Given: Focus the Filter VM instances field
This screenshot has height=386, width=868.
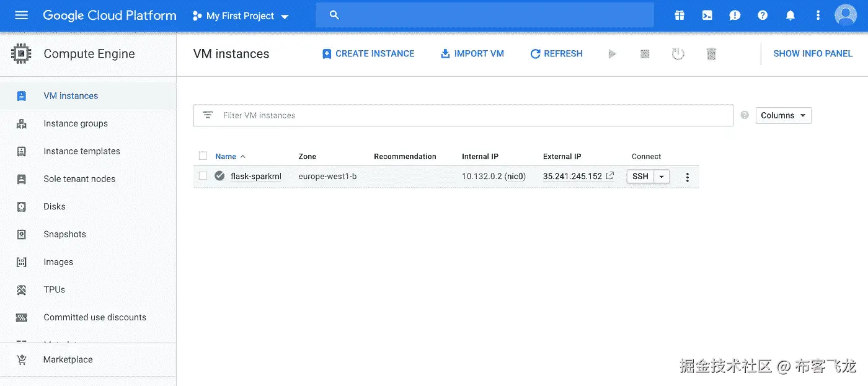Looking at the screenshot, I should point(463,115).
